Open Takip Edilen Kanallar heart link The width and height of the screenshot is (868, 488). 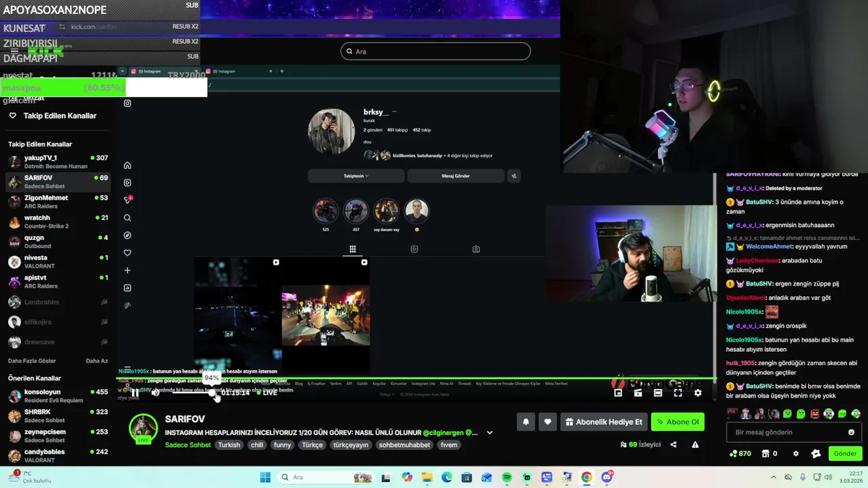(53, 116)
